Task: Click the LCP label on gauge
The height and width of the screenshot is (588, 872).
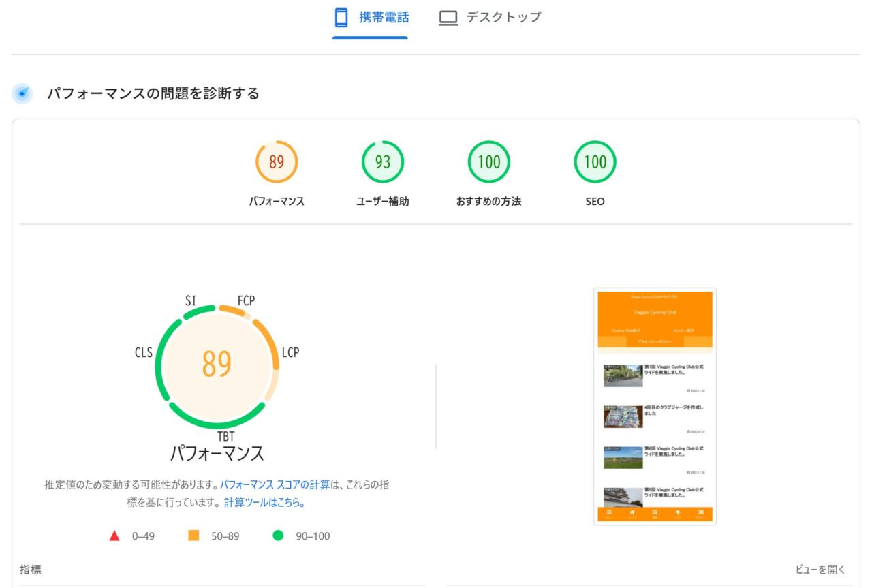Action: pos(290,352)
